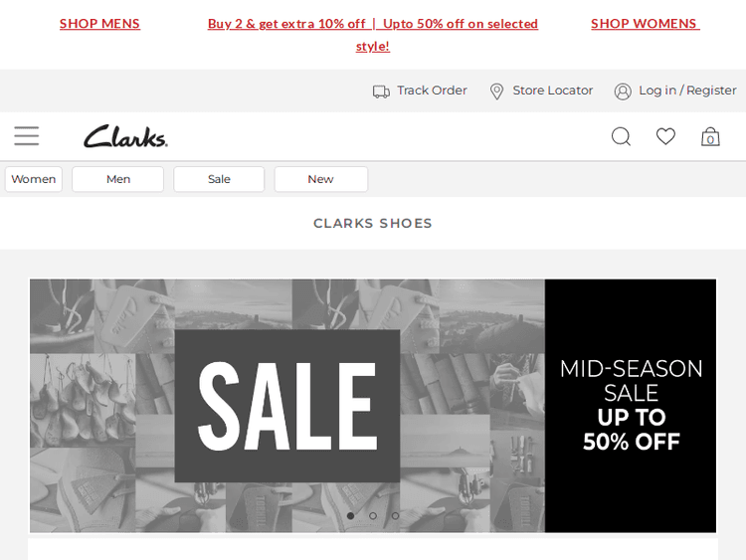
Task: Open the hamburger navigation menu
Action: pyautogui.click(x=27, y=136)
